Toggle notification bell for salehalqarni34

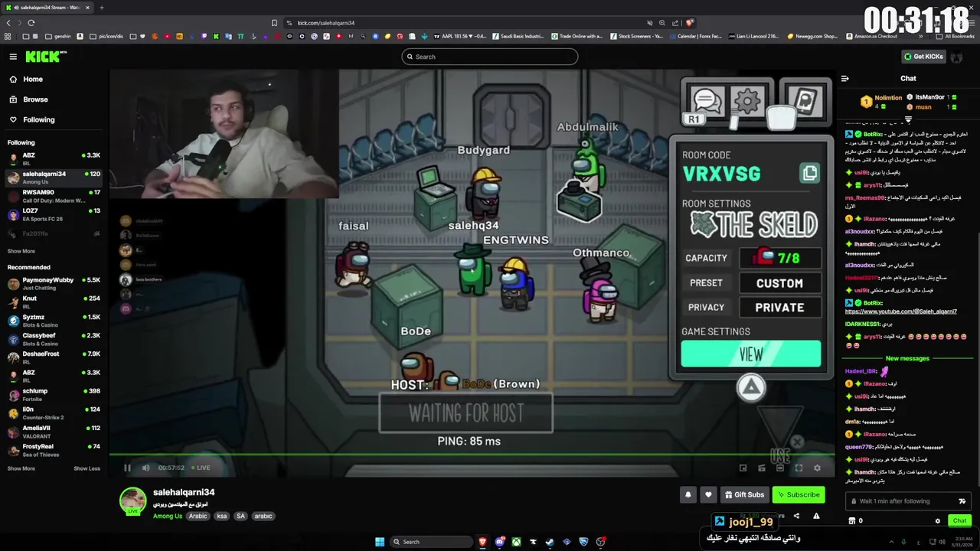(x=688, y=494)
